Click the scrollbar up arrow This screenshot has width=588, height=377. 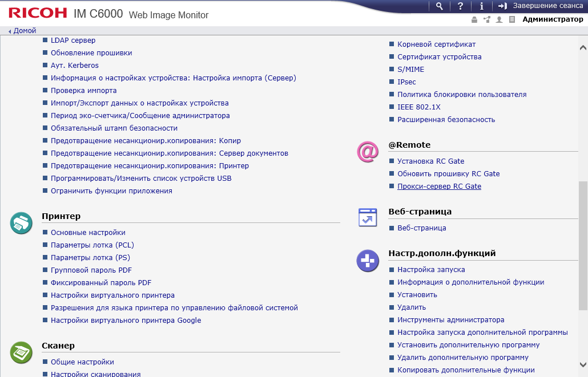pos(583,47)
